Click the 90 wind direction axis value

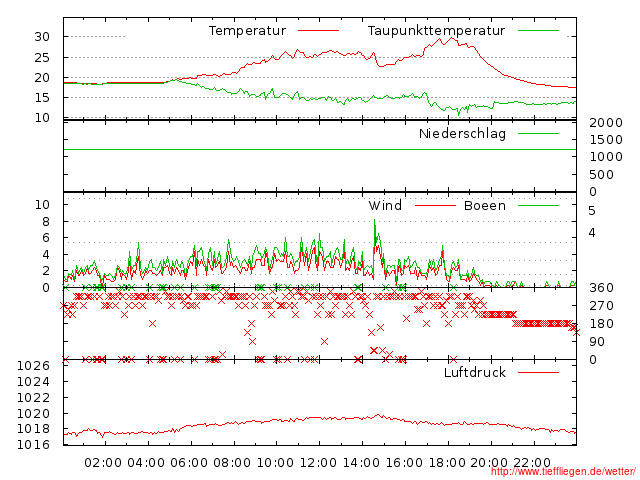point(597,342)
